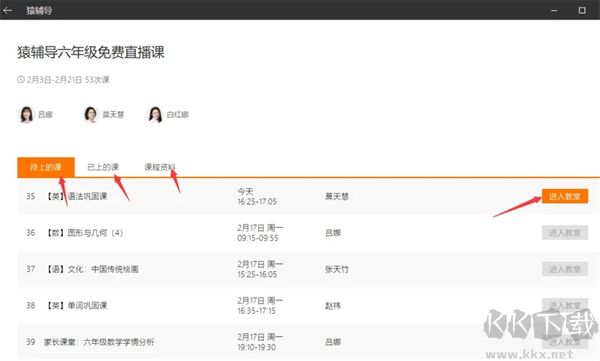Click the 莫天慧 name beside second avatar
The width and height of the screenshot is (600, 361).
point(113,114)
